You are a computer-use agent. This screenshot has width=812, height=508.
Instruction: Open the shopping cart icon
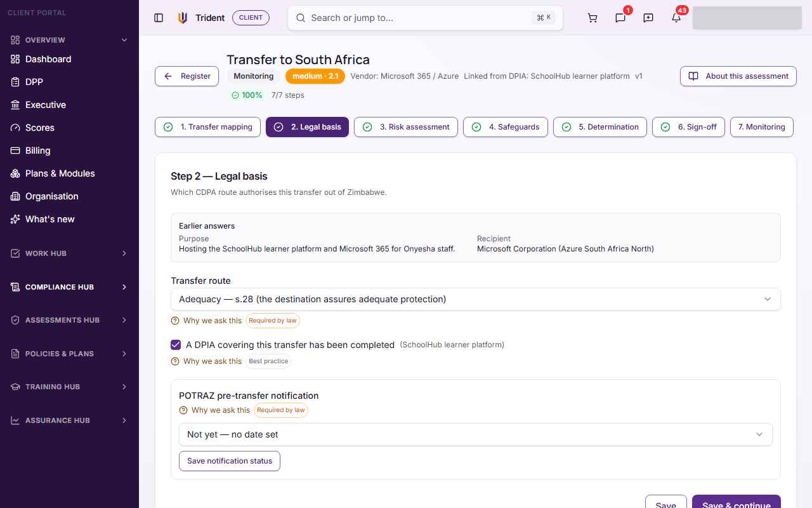593,18
